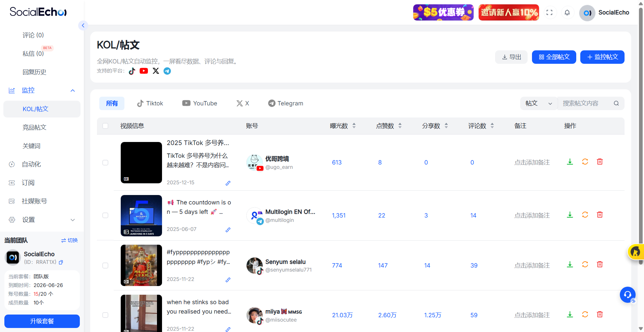Open the 邀请新人赢10% invite banner
This screenshot has width=644, height=332.
click(509, 12)
